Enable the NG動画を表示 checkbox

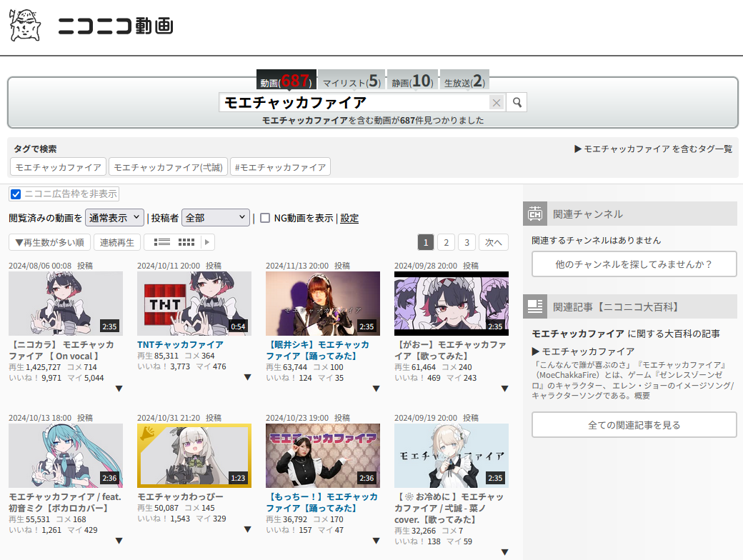coord(265,218)
